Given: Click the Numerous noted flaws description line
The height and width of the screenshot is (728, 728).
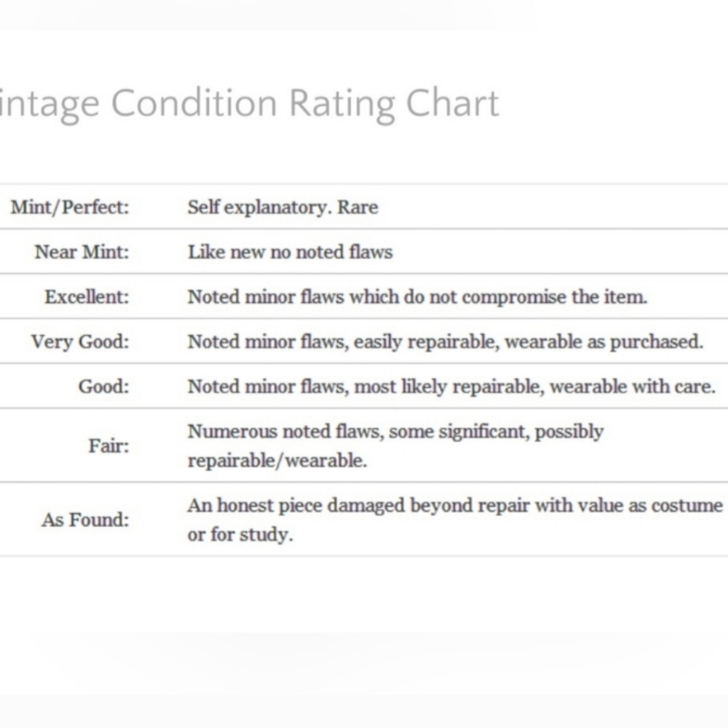Looking at the screenshot, I should 395,431.
